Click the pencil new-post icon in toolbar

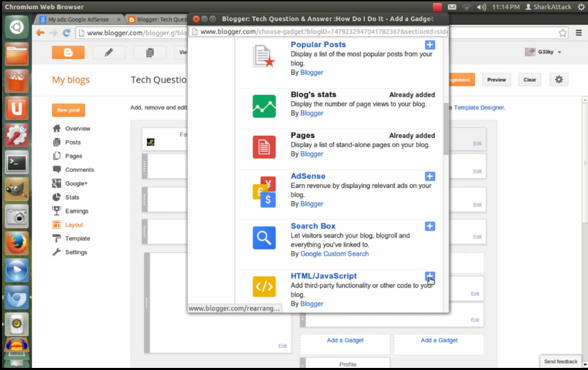109,53
